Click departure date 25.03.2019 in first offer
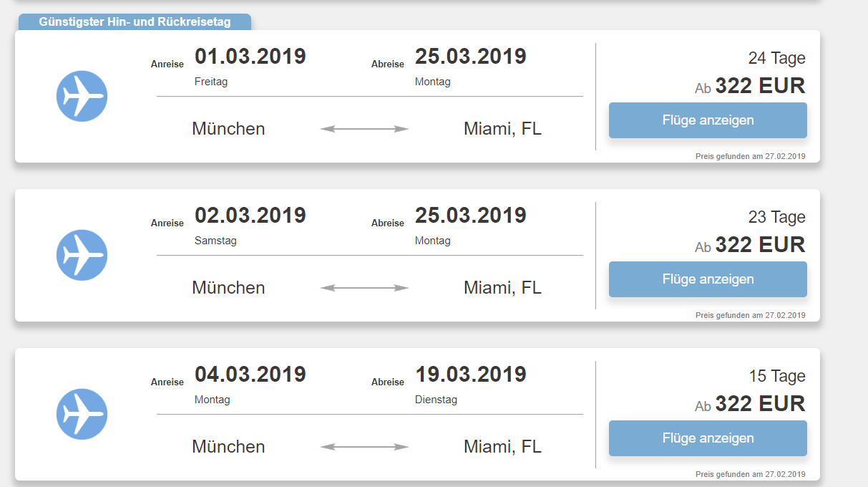 (x=470, y=57)
